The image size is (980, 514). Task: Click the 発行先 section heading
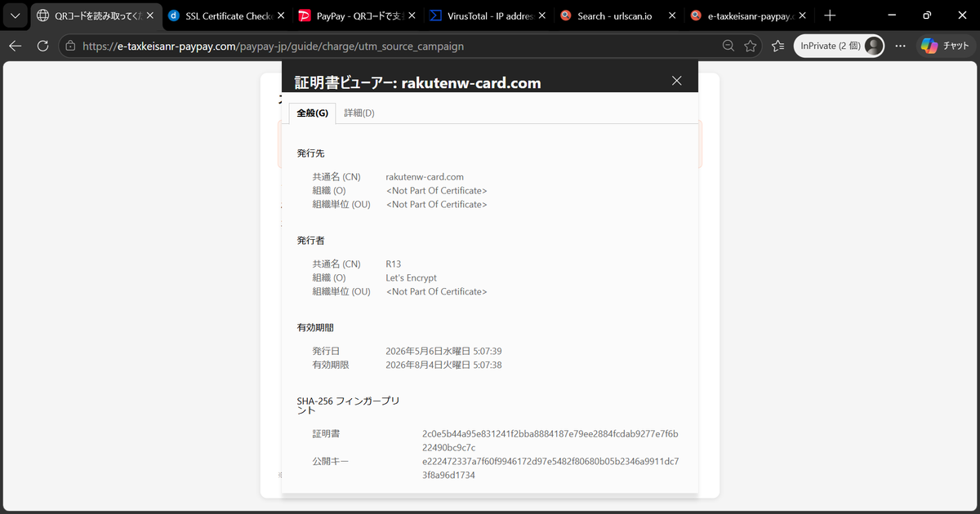311,153
